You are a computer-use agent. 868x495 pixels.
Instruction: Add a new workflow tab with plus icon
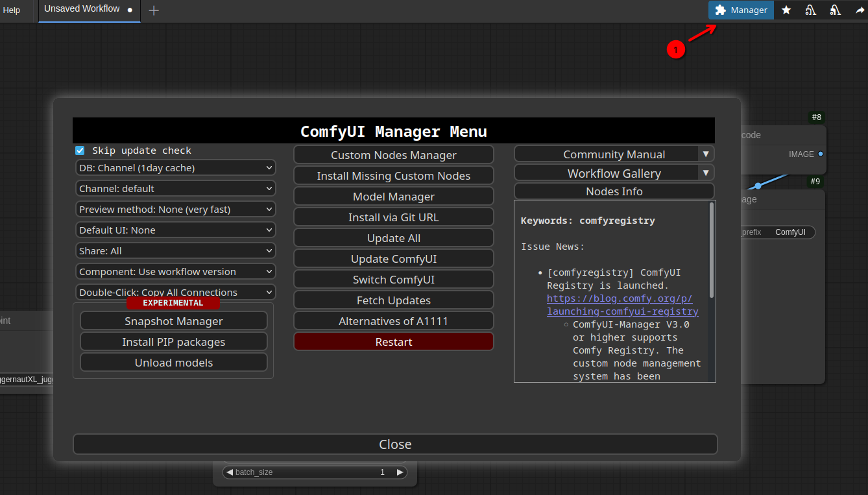point(154,10)
